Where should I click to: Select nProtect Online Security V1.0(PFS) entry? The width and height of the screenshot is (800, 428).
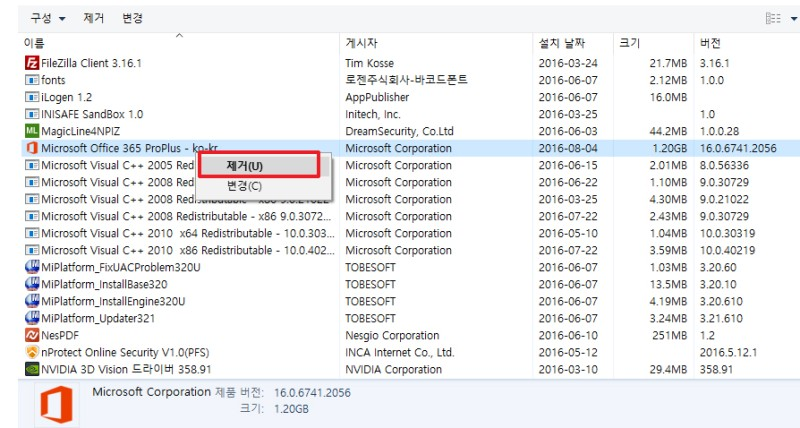pyautogui.click(x=125, y=353)
